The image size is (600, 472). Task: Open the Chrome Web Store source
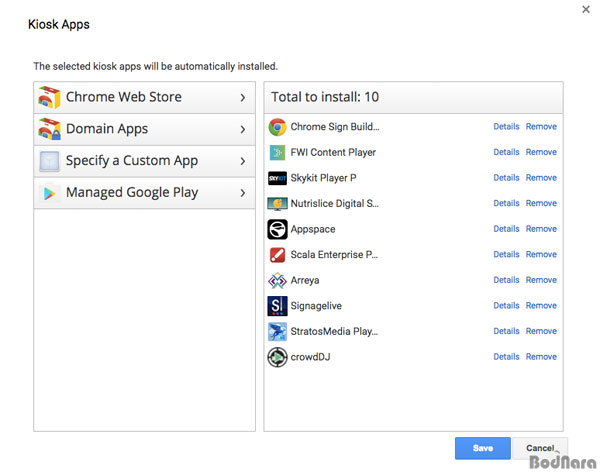click(144, 97)
